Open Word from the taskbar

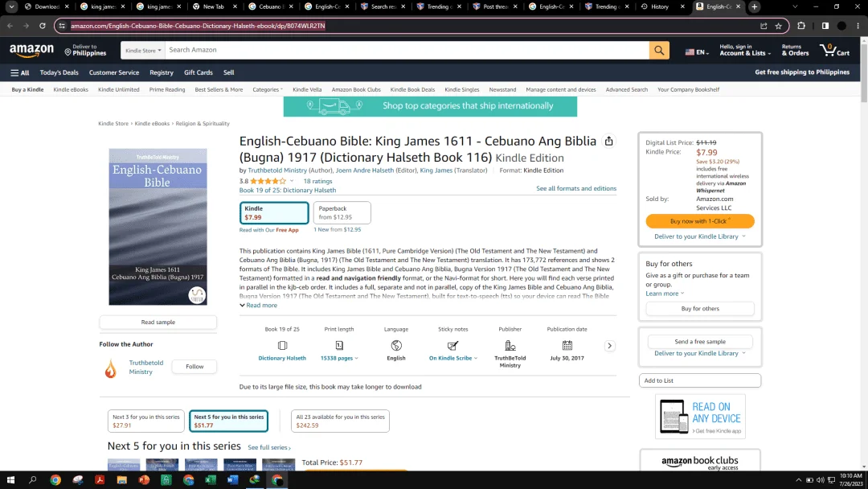(x=232, y=480)
